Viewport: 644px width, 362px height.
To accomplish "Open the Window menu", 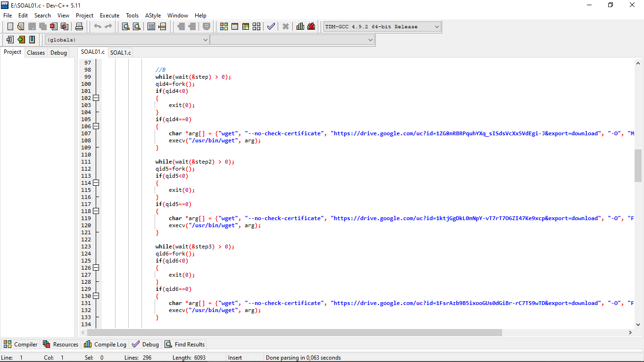I will (178, 16).
